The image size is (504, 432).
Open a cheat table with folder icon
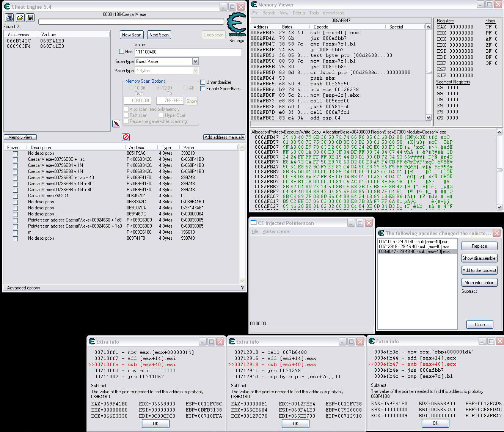pyautogui.click(x=20, y=17)
